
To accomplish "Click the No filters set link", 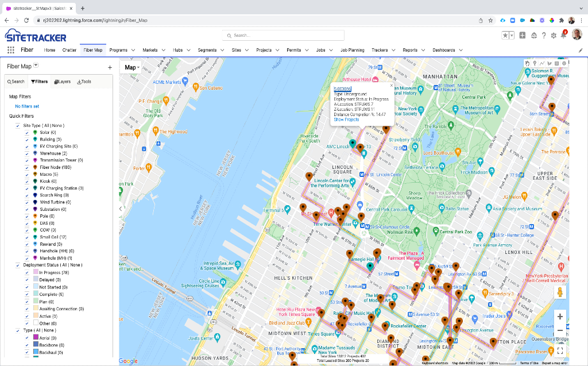I will (x=27, y=107).
